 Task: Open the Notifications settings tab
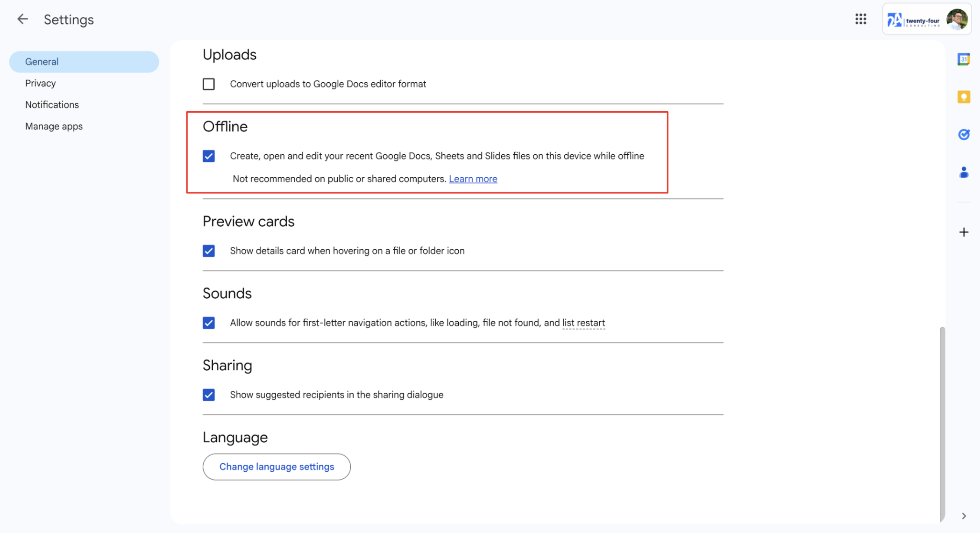52,105
